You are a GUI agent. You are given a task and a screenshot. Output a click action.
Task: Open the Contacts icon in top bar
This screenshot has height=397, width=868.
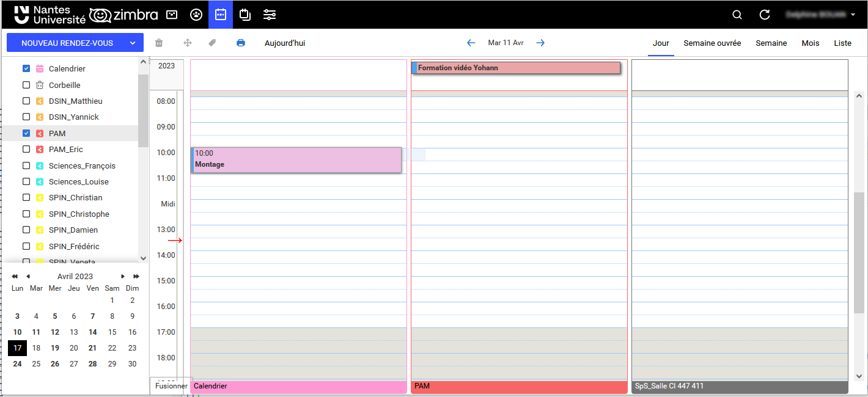[196, 14]
